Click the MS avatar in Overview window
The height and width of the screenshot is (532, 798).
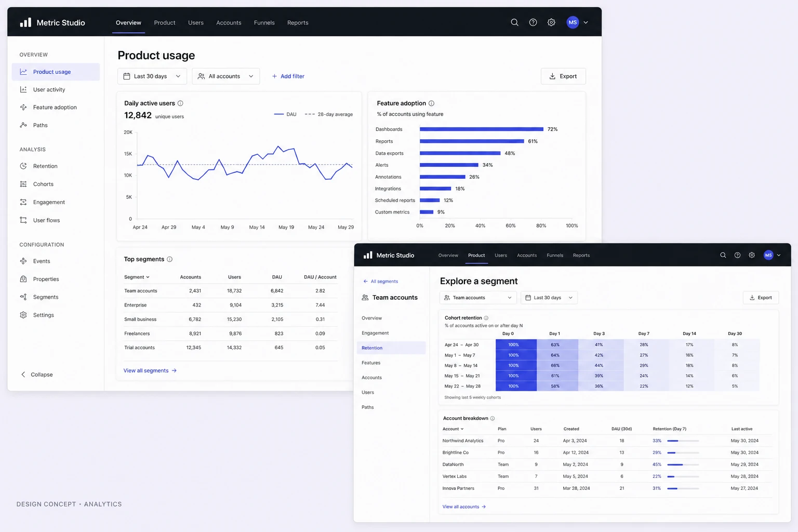[573, 22]
